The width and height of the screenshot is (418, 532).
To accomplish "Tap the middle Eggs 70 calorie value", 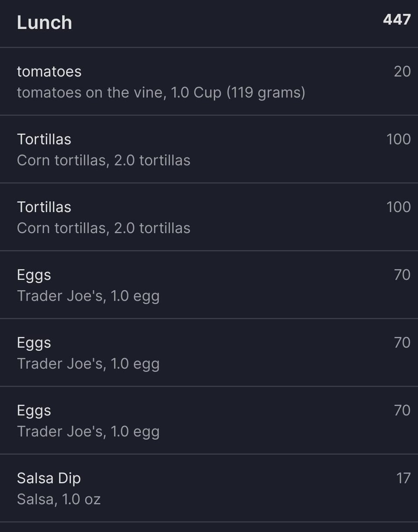I will (402, 343).
